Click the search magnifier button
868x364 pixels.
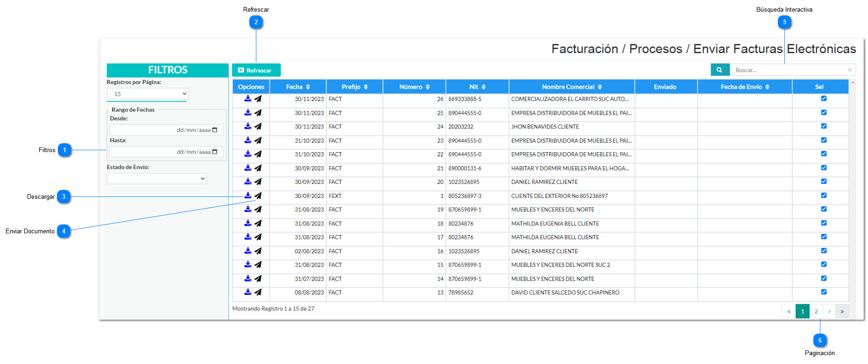720,70
